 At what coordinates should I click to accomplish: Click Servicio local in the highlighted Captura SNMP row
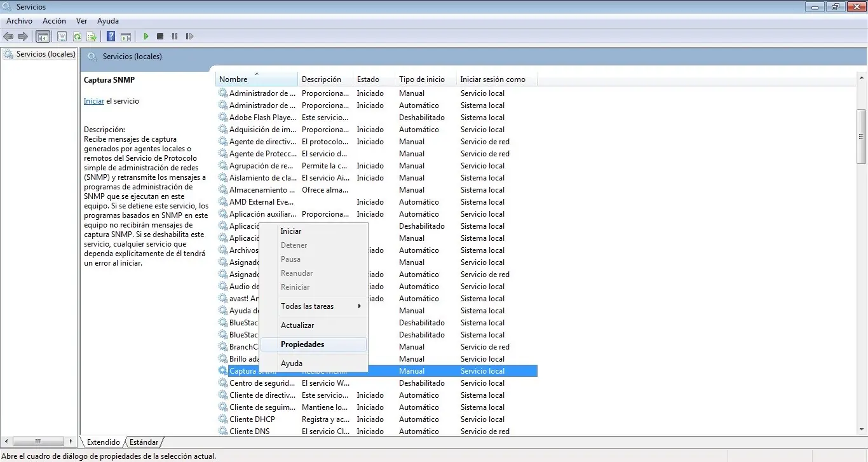click(x=482, y=371)
